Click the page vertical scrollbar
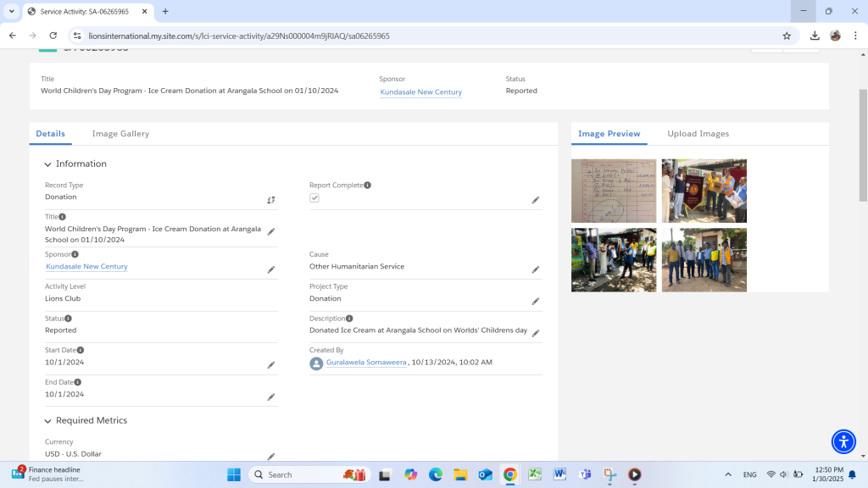 [863, 145]
